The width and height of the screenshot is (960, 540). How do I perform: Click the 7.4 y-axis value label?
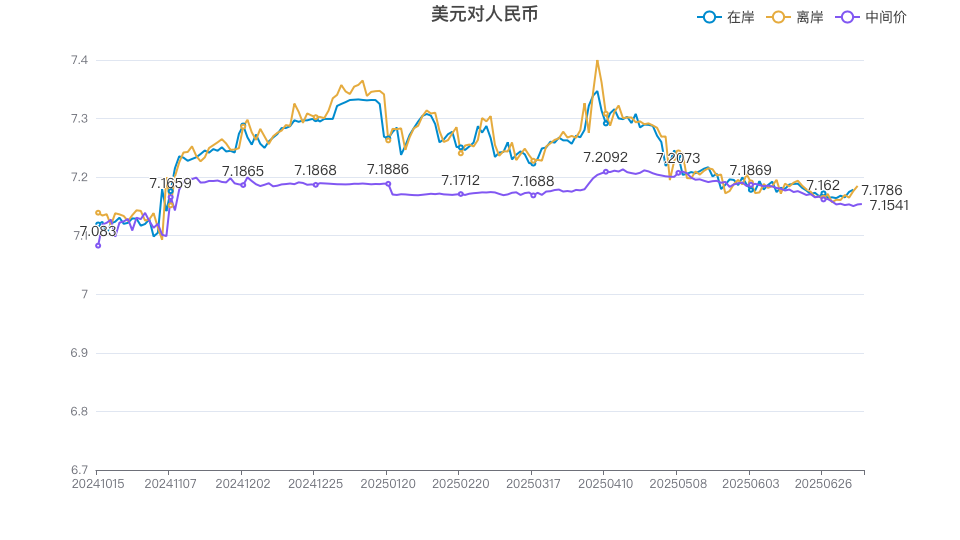pyautogui.click(x=79, y=61)
